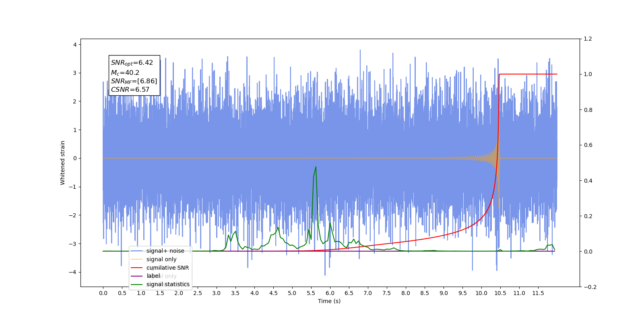Click the x-axis tick label 8.0
Image resolution: width=644 pixels, height=322 pixels.
click(406, 293)
